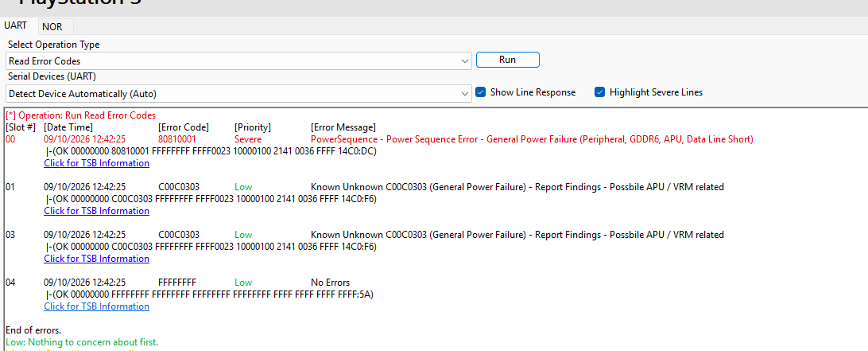
Task: Click the Run button
Action: [508, 60]
